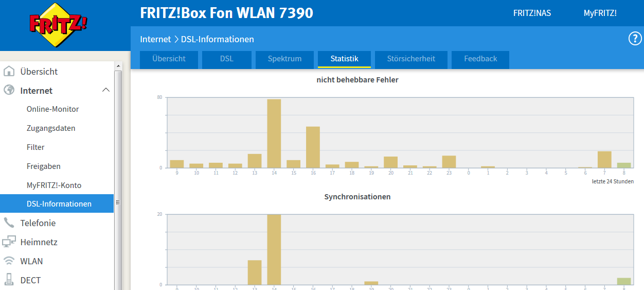Open WLAN in the sidebar

coord(31,261)
